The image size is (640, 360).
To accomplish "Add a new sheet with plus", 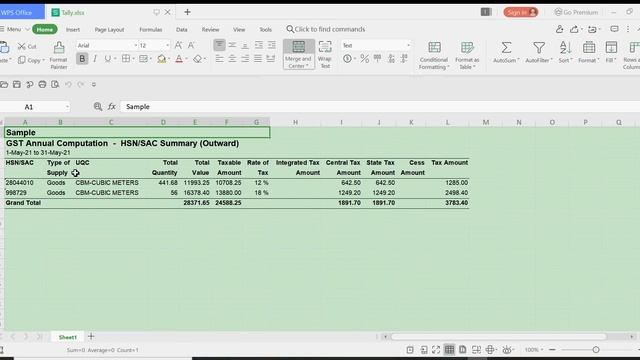I will pos(91,337).
